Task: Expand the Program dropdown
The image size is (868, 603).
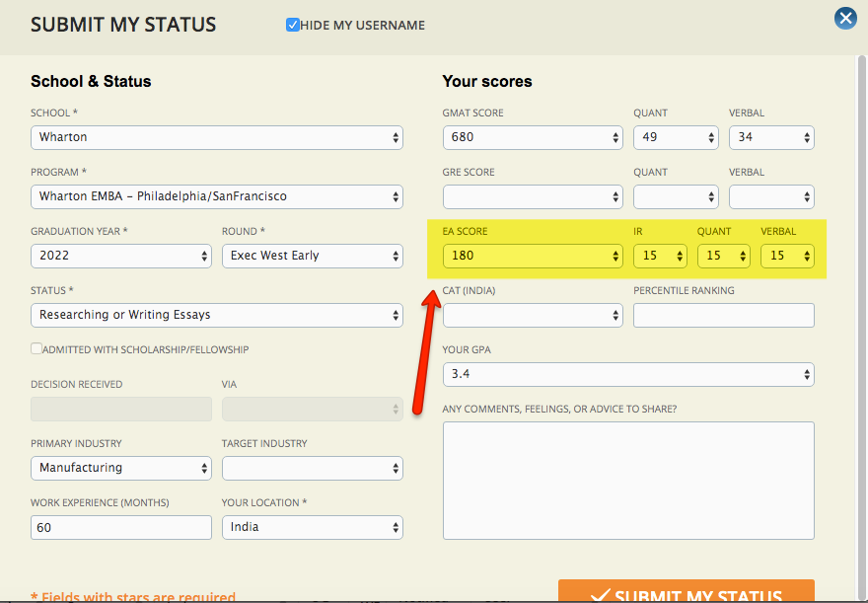Action: click(216, 196)
